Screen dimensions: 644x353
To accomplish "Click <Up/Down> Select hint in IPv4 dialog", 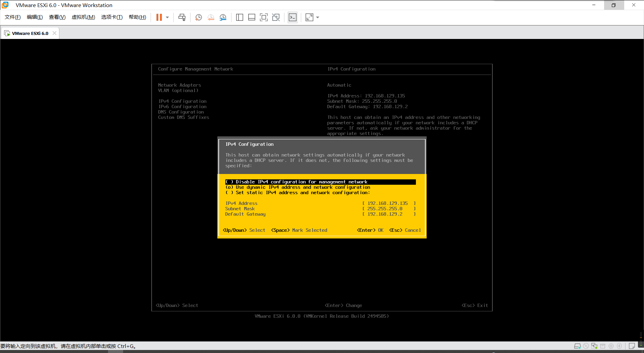I will (x=244, y=230).
